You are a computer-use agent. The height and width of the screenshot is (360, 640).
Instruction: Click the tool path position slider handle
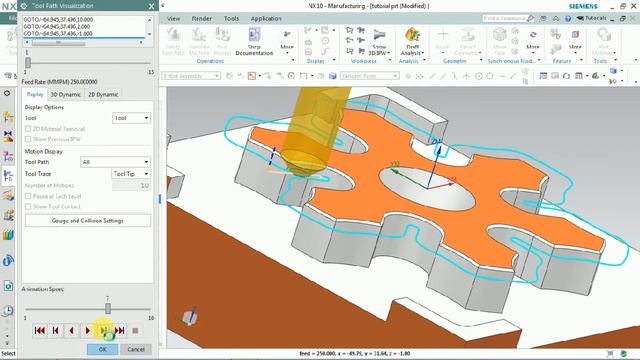tap(28, 63)
